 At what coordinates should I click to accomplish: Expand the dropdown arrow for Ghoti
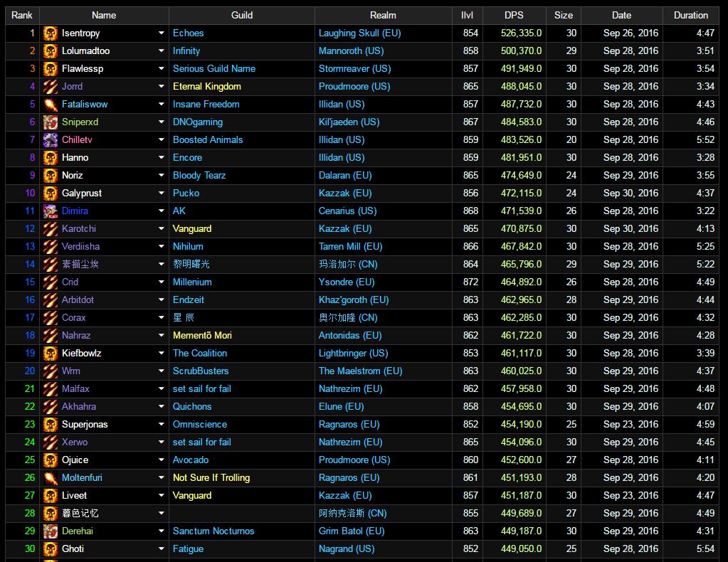click(x=161, y=549)
